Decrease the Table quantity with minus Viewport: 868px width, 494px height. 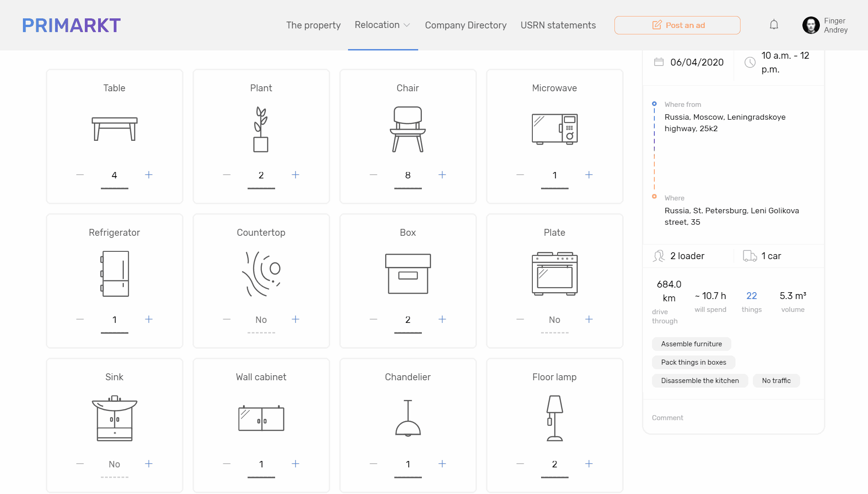(80, 175)
